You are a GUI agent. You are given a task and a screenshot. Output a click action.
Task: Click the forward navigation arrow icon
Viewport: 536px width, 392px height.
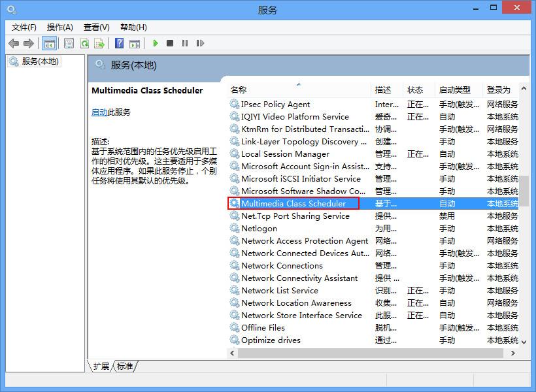pos(28,43)
